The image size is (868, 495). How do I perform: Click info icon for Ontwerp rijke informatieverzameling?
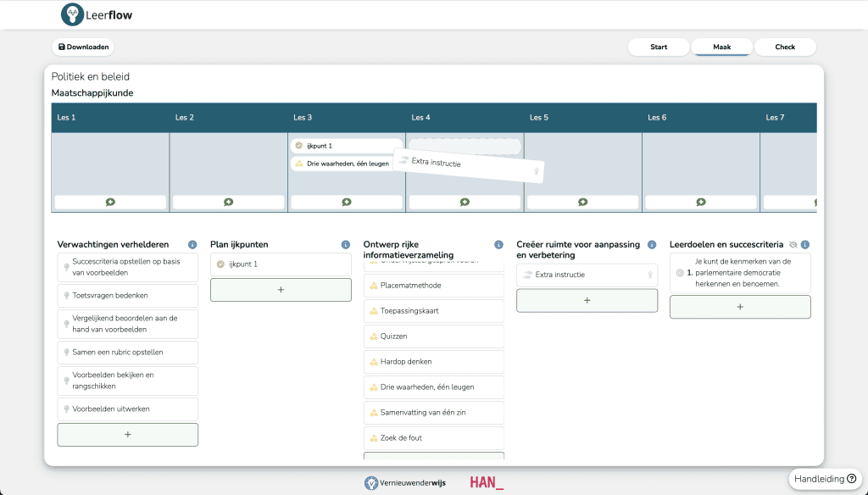(x=498, y=245)
